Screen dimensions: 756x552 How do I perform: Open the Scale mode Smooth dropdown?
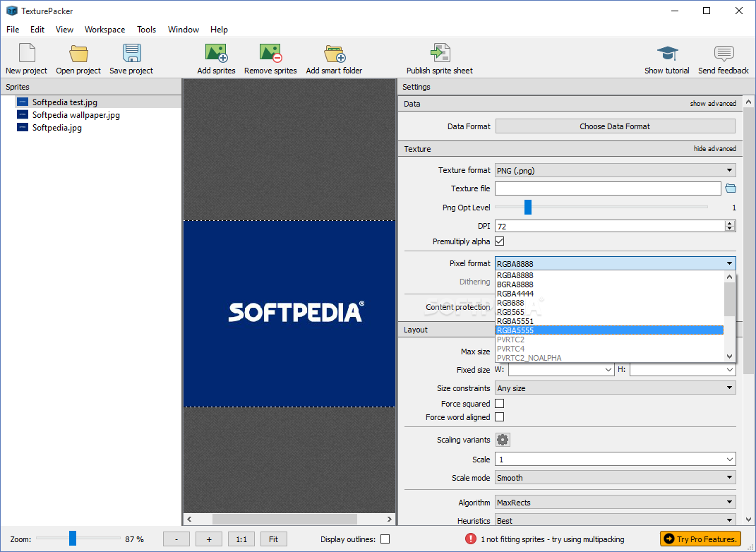click(x=616, y=478)
